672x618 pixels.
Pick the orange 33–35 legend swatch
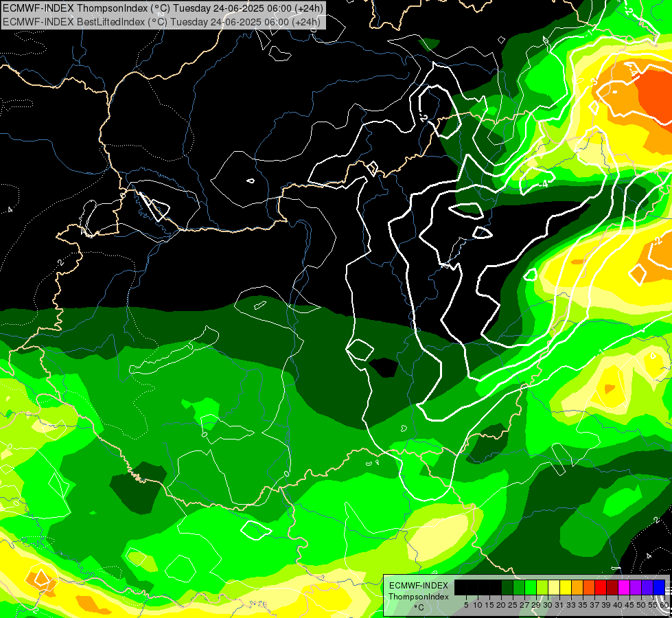pos(577,587)
